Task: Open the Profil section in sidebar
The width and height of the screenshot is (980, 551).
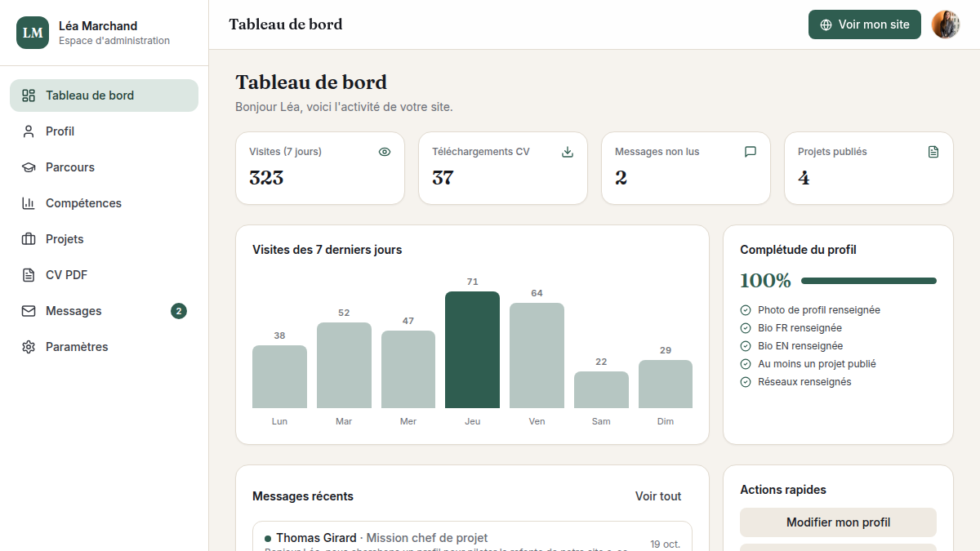Action: [104, 131]
